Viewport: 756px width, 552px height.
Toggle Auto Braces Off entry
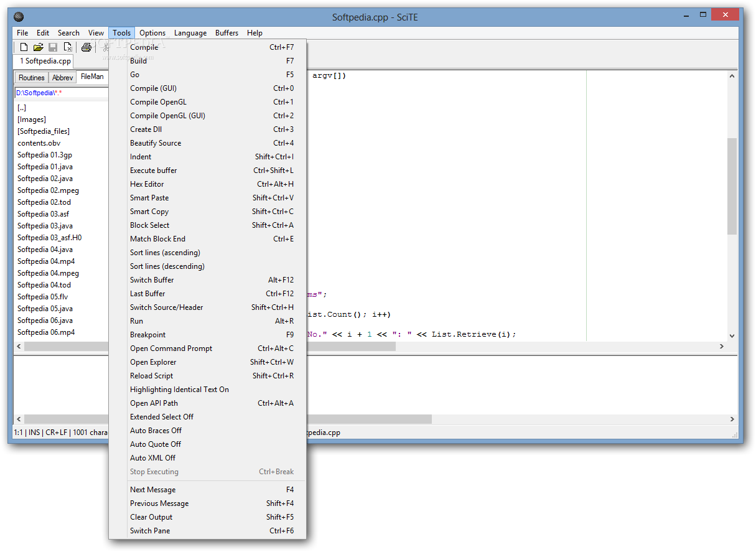[208, 431]
